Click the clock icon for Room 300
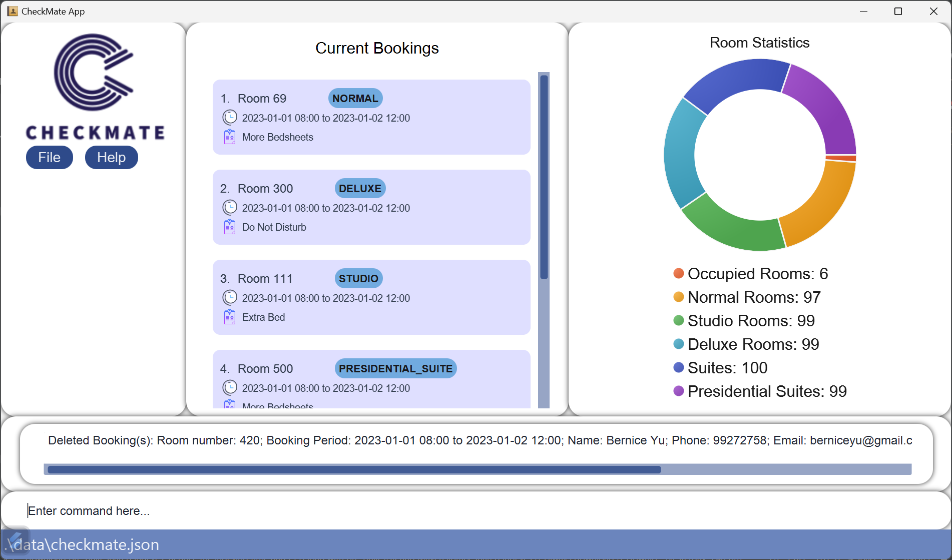952x560 pixels. pos(230,208)
